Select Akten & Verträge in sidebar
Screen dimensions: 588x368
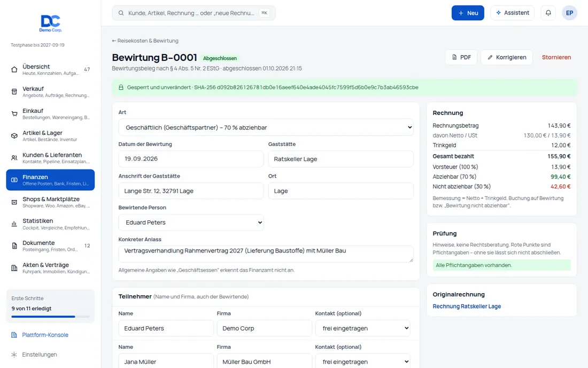(x=50, y=268)
